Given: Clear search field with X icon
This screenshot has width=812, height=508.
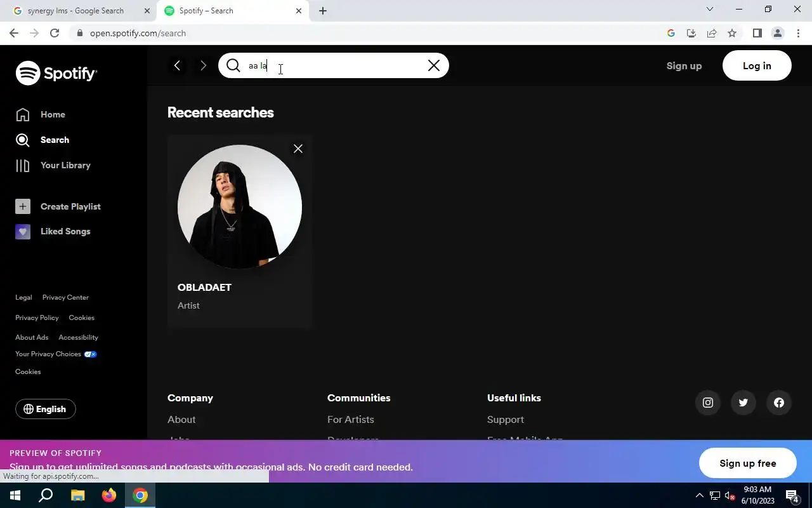Looking at the screenshot, I should point(434,65).
